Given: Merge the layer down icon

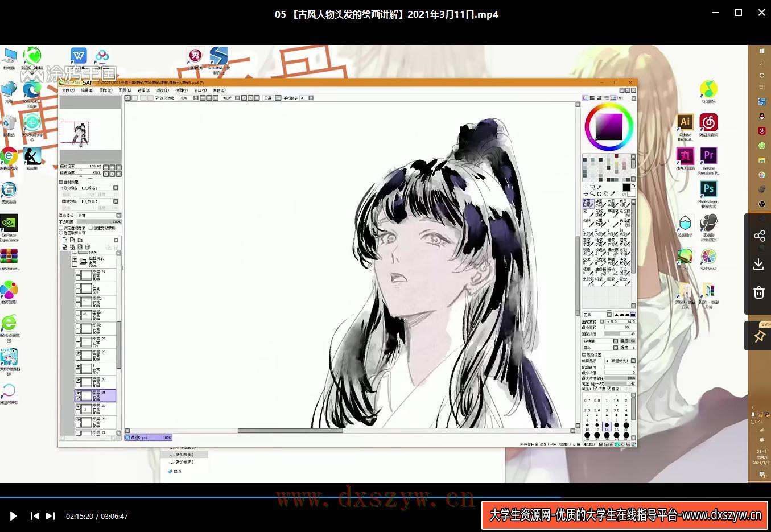Looking at the screenshot, I should (x=72, y=247).
